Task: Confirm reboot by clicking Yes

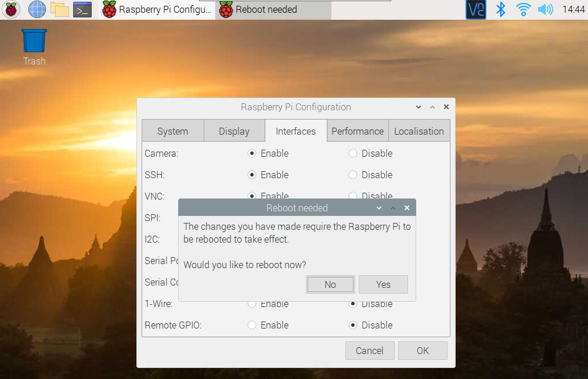Action: pos(383,284)
